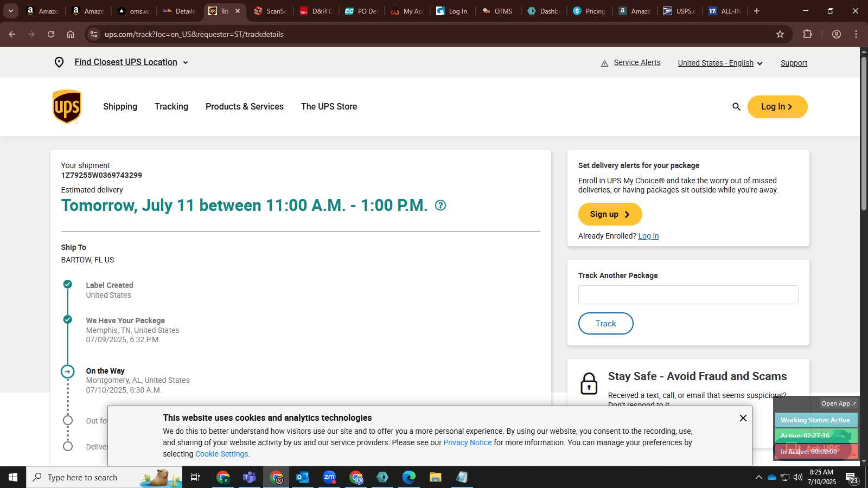Open Microsoft Teams from the taskbar
868x488 pixels.
(x=250, y=477)
